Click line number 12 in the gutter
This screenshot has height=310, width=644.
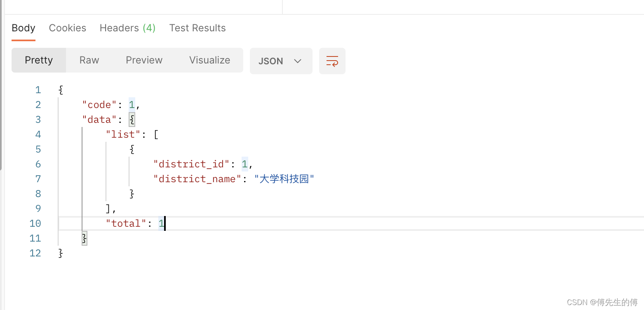[x=35, y=253]
